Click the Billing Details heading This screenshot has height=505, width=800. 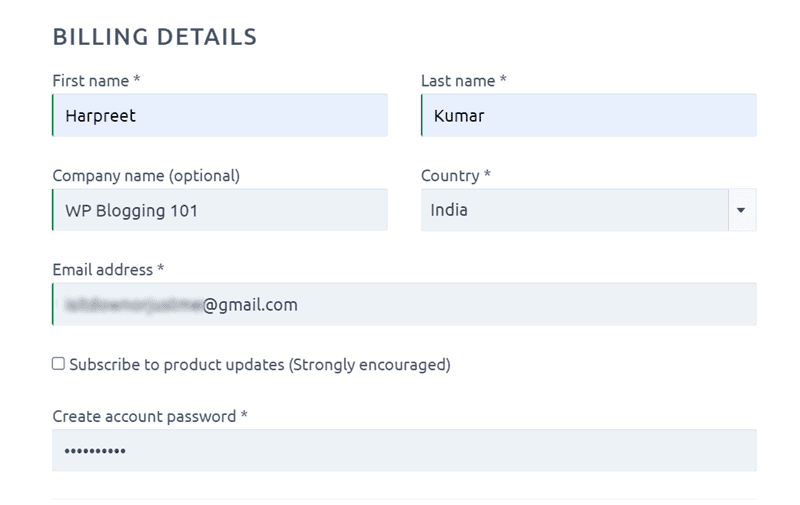point(155,37)
